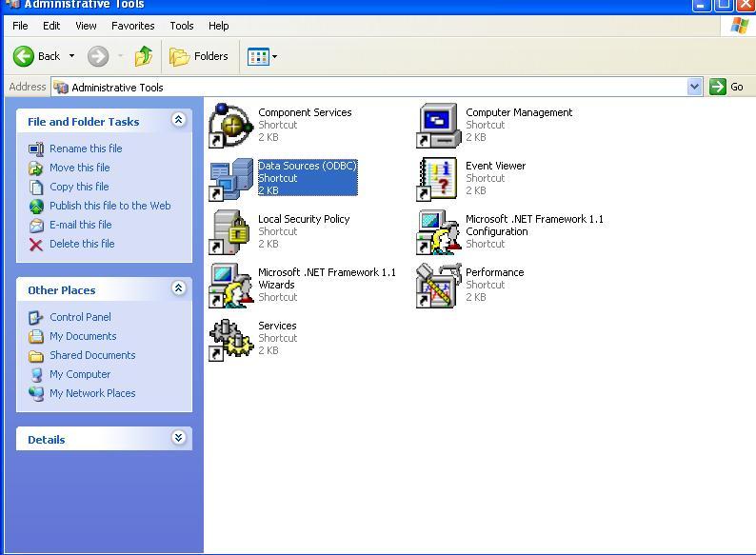Open the My Network Places link
756x555 pixels.
(x=92, y=393)
